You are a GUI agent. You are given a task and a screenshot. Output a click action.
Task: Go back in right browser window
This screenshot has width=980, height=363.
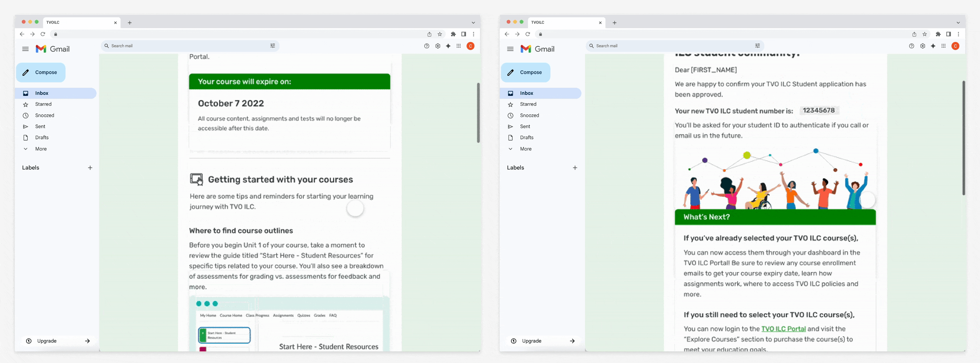tap(507, 34)
